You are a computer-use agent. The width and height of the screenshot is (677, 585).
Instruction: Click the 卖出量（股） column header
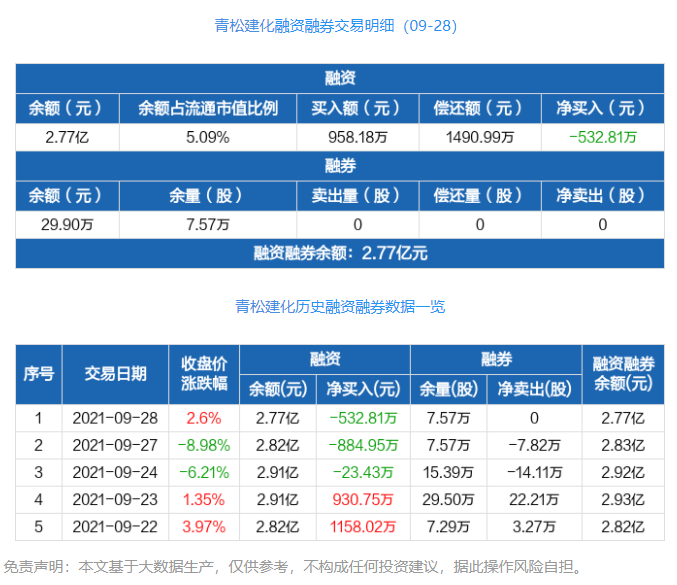coord(357,196)
